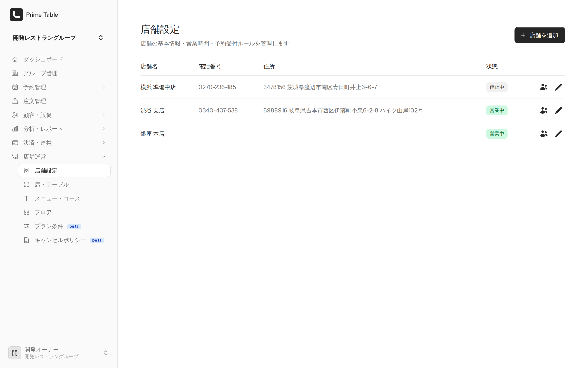The width and height of the screenshot is (588, 368).
Task: Open staff icon for 横浜 準備中店
Action: 543,87
